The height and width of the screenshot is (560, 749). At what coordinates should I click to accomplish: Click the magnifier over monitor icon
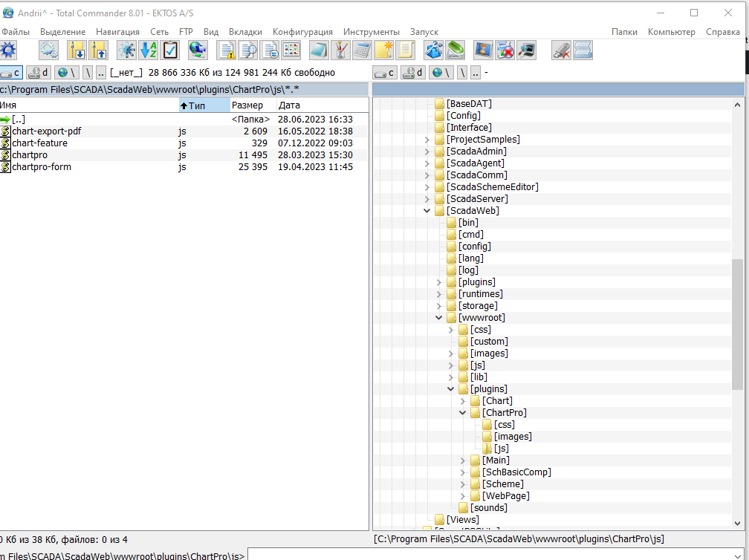(526, 50)
